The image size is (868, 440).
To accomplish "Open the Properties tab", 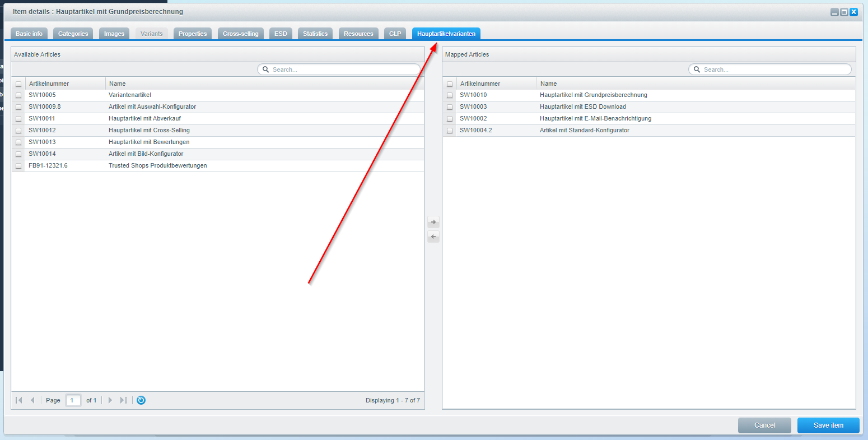I will (193, 34).
